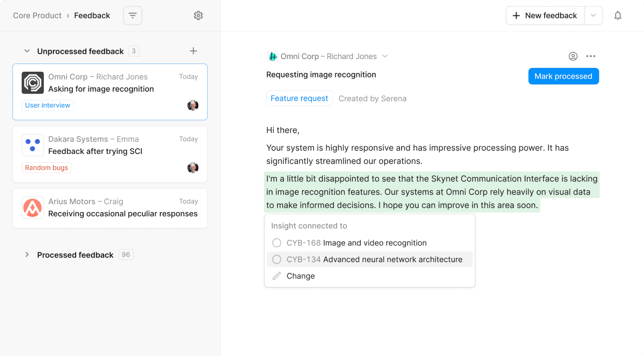Click the Arius Motors logo icon

pyautogui.click(x=33, y=207)
